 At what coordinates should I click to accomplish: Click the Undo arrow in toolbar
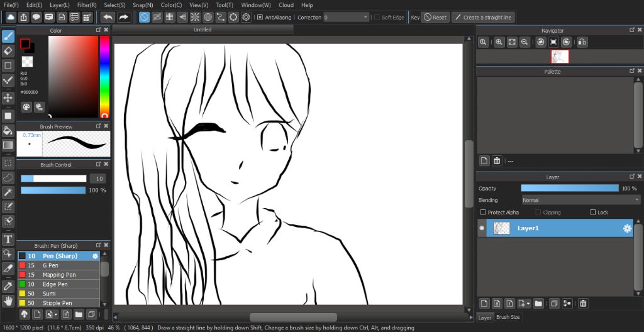108,17
